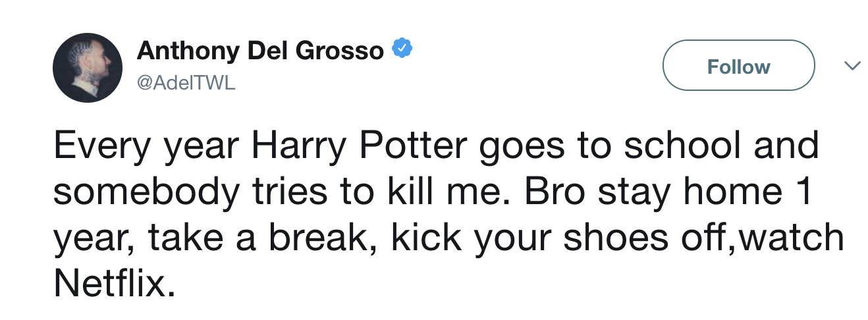868x320 pixels.
Task: Click the blue verified badge icon
Action: [402, 49]
